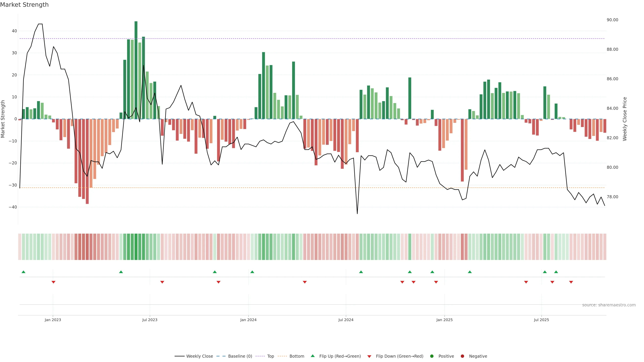Click the flip-down marker at Jan 2023
644x362 pixels.
(53, 282)
